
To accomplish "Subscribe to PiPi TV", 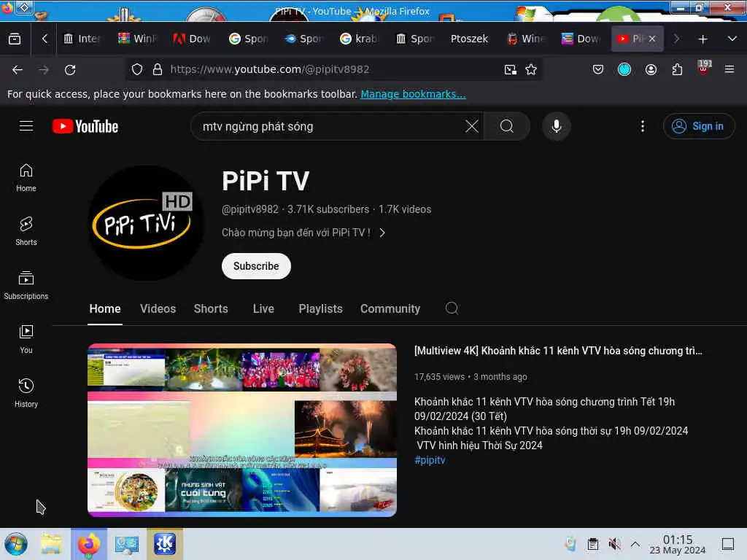I will tap(256, 266).
